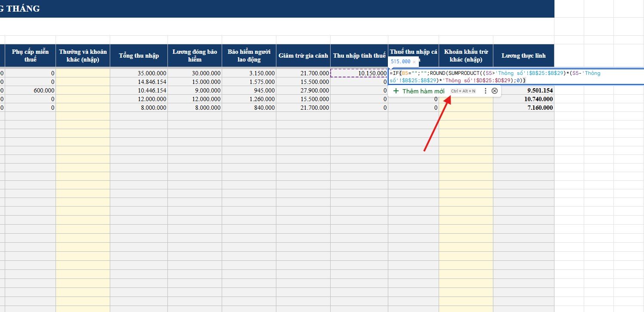Click the 9.000.000 insurance salary cell
Screen dimensions: 644x312
195,90
